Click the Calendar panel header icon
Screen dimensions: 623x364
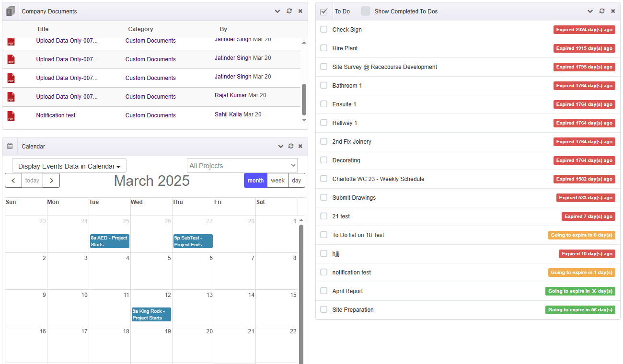coord(10,146)
